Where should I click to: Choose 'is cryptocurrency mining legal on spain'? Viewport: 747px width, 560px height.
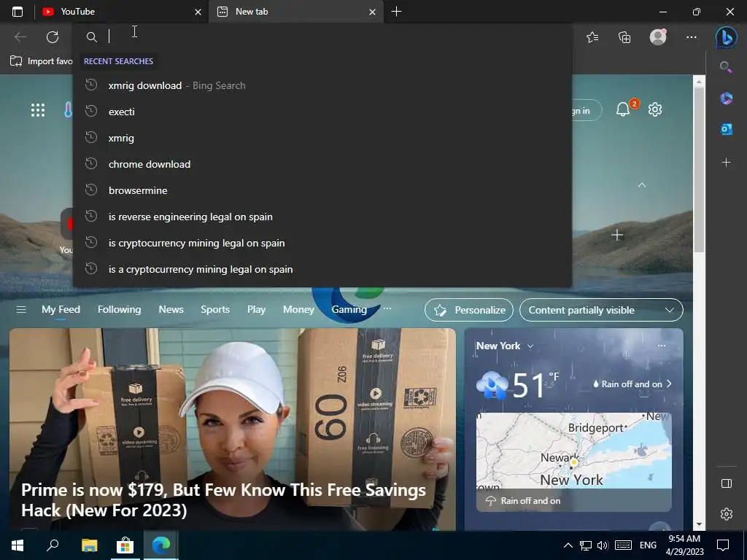pyautogui.click(x=322, y=243)
